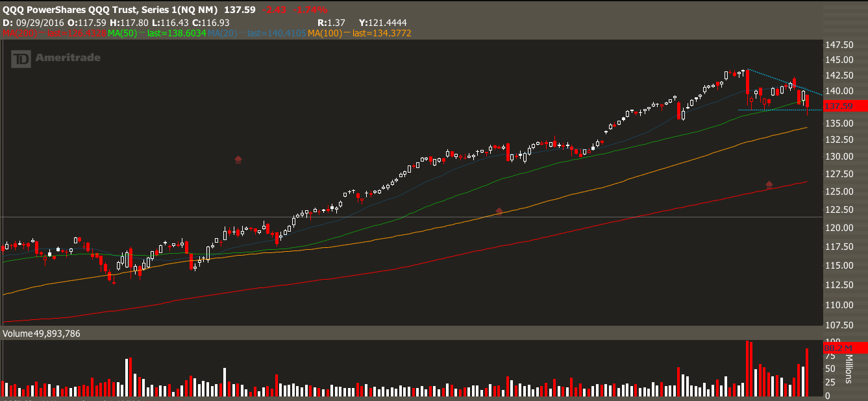Click the 135.00 price axis label
Screen dimensions: 868x401
[x=839, y=123]
